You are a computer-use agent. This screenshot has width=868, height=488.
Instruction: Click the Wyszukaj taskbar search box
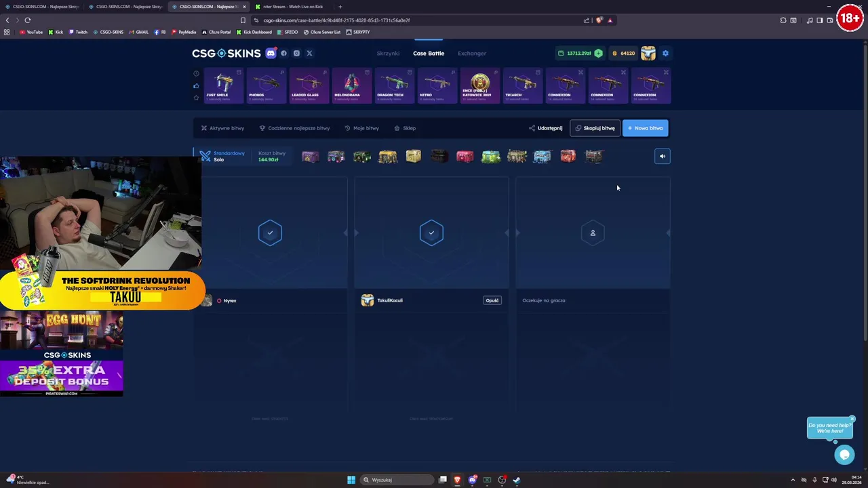(x=397, y=480)
